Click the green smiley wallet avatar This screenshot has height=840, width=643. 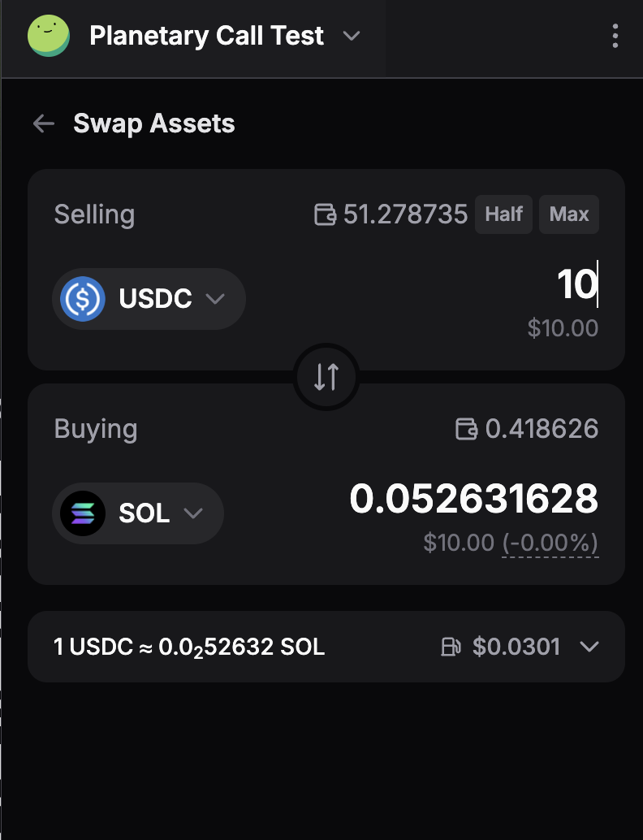coord(49,37)
